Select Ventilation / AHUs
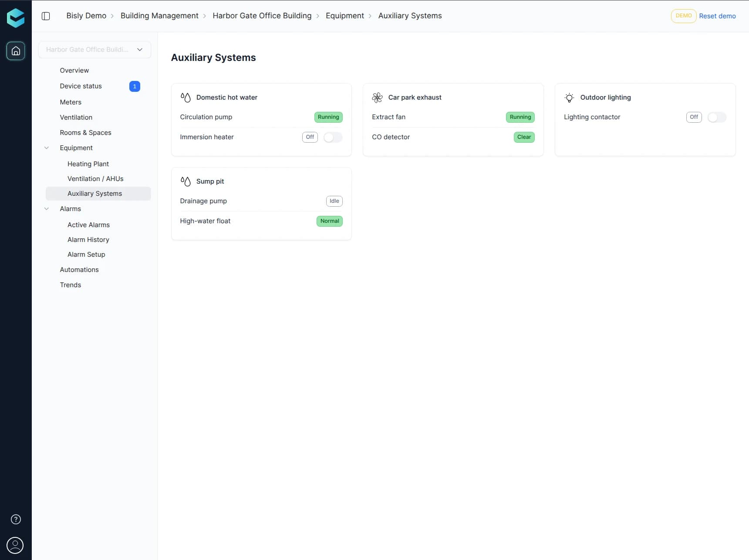 tap(95, 179)
